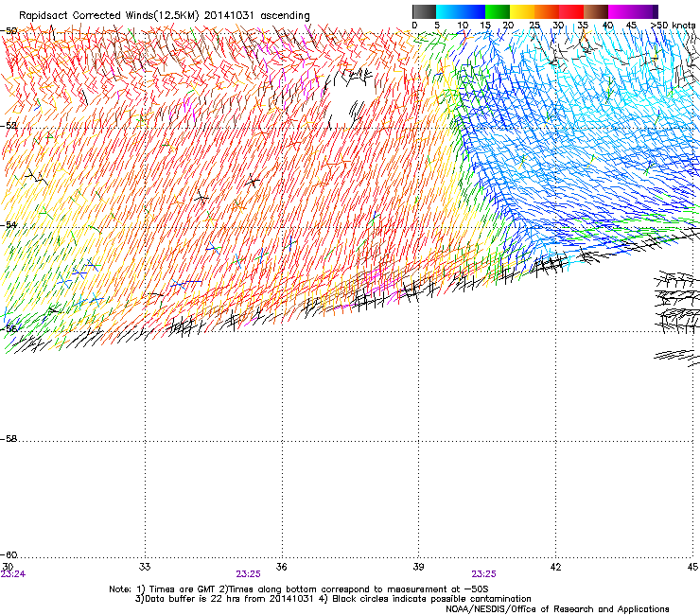700x615 pixels.
Task: Click the '>50 knots' legend label
Action: 674,26
